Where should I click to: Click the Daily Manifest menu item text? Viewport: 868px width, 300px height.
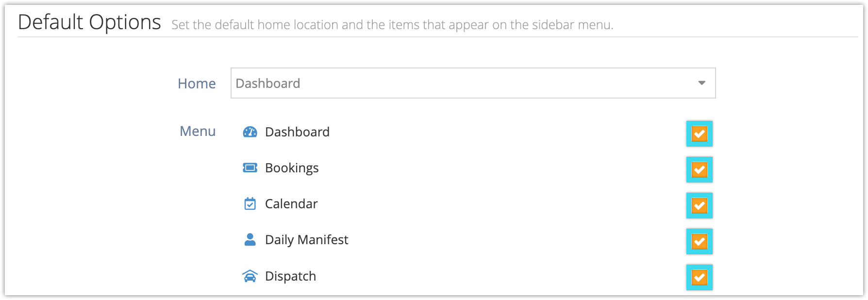pyautogui.click(x=306, y=240)
